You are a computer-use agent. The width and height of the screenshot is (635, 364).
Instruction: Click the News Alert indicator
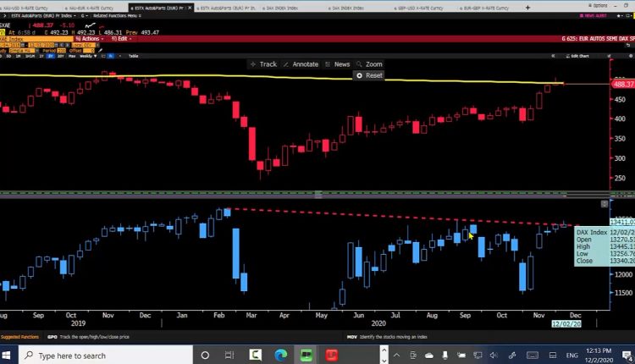(x=594, y=16)
